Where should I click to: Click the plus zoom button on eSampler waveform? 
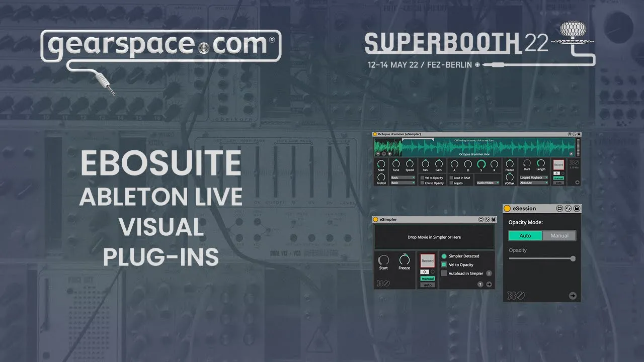coord(389,154)
